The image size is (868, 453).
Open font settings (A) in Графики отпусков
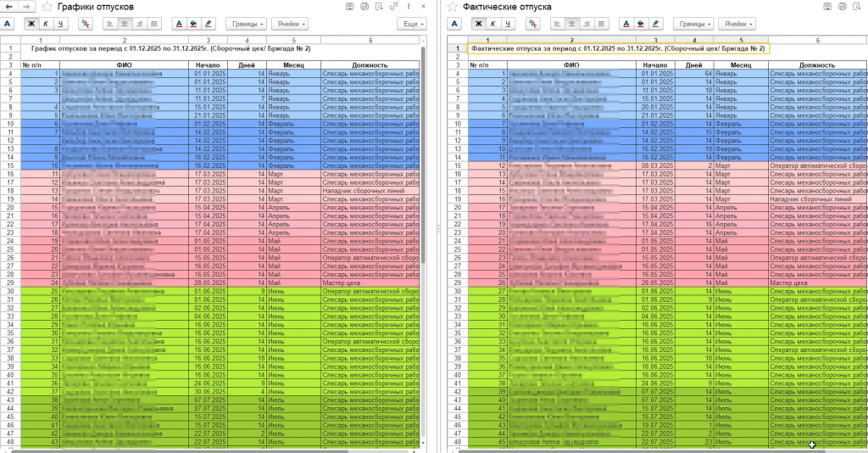point(7,24)
